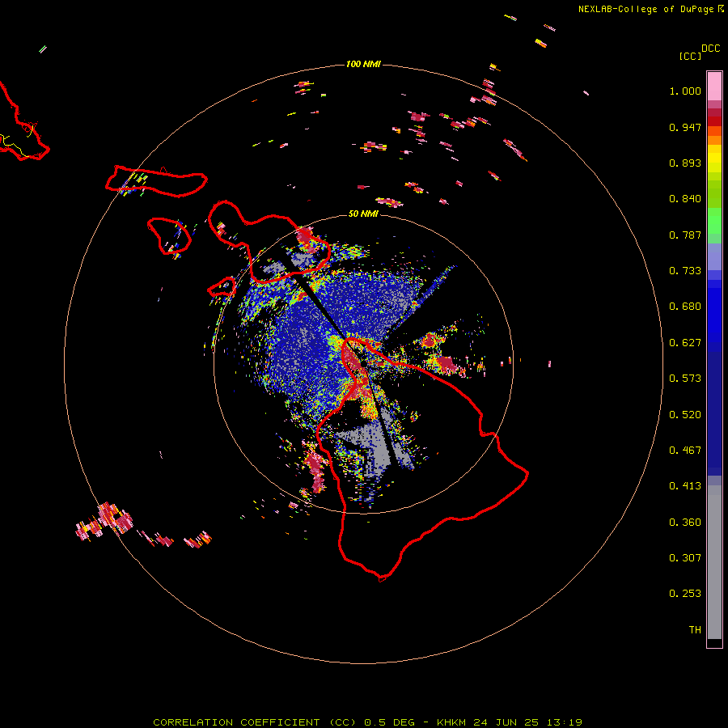This screenshot has height=728, width=728.
Task: Click the 0.733 color scale value
Action: 685,271
